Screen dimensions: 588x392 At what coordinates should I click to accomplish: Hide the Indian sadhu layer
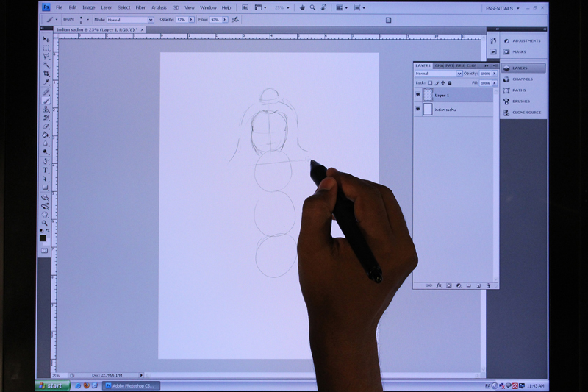coord(418,109)
